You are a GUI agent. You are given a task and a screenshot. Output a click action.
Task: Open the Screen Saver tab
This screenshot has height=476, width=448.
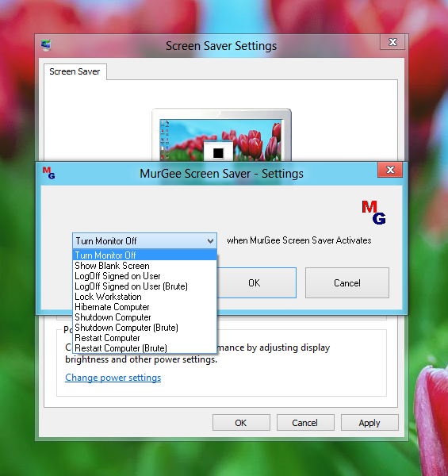(75, 71)
